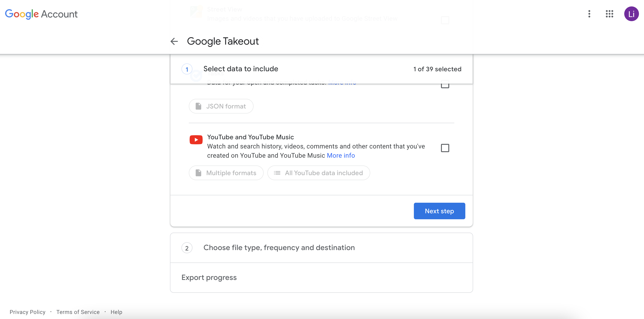Image resolution: width=644 pixels, height=319 pixels.
Task: Click the step 2 number circle
Action: tap(187, 248)
